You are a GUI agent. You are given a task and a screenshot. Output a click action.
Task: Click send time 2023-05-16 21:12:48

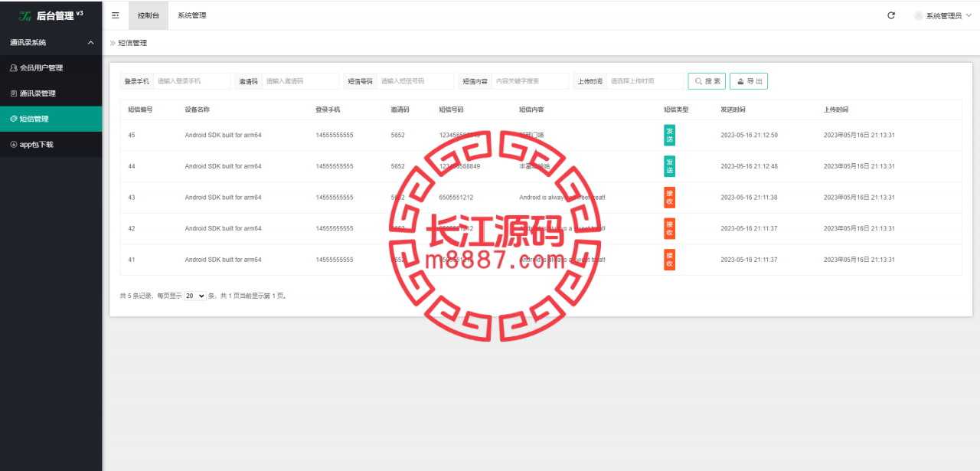click(x=749, y=166)
